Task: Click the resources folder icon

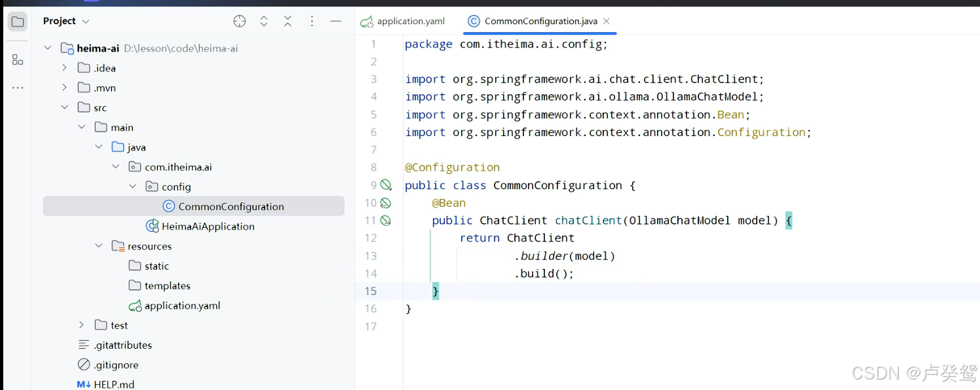Action: 118,246
